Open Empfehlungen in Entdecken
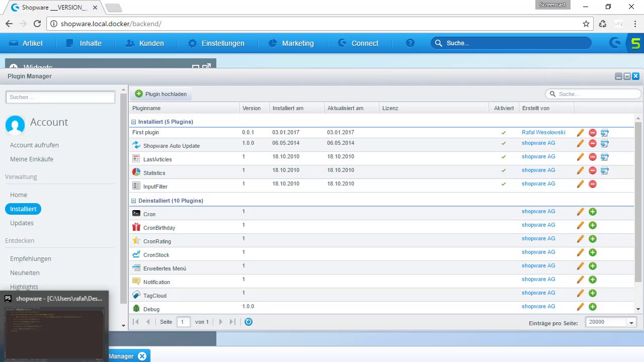Viewport: 644px width, 362px height. pyautogui.click(x=31, y=259)
